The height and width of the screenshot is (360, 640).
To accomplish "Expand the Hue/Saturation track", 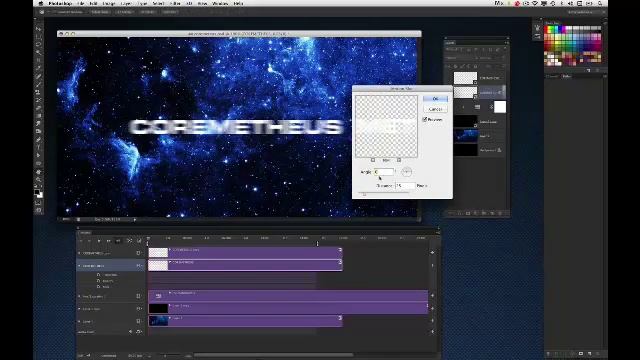I will [x=79, y=296].
